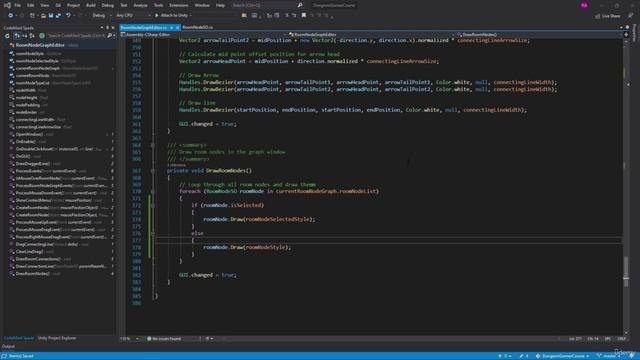Click the CodeMaid Spade search magnifier icon

click(x=110, y=36)
